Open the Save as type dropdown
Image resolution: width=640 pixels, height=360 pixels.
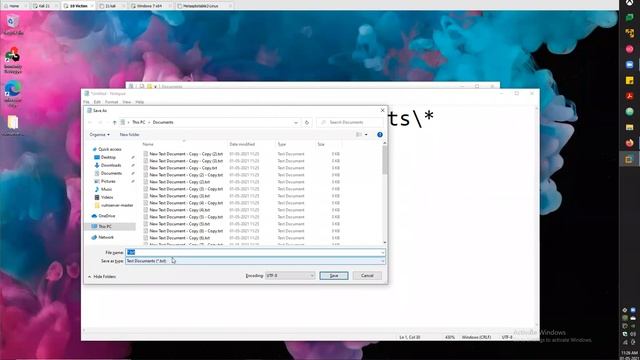click(255, 261)
